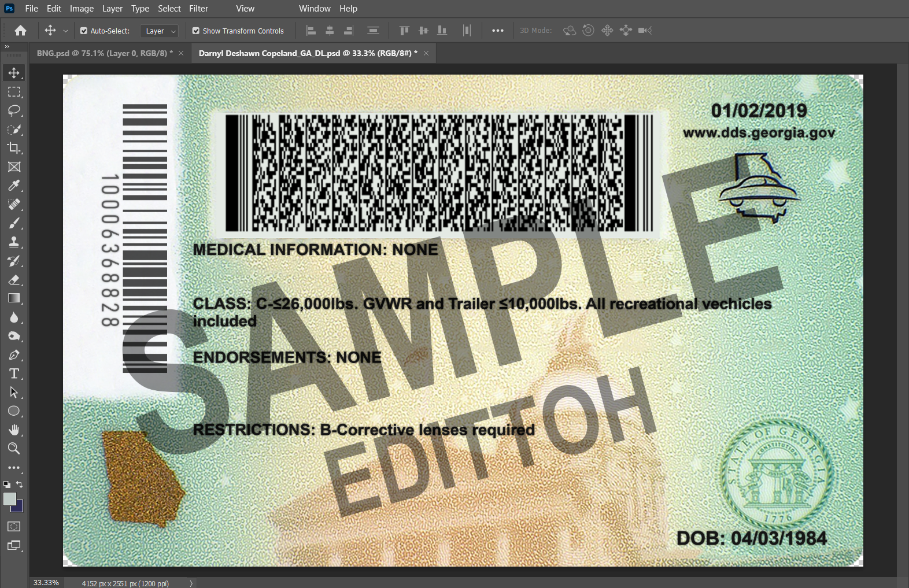
Task: Distribute layers horizontally
Action: (x=467, y=31)
